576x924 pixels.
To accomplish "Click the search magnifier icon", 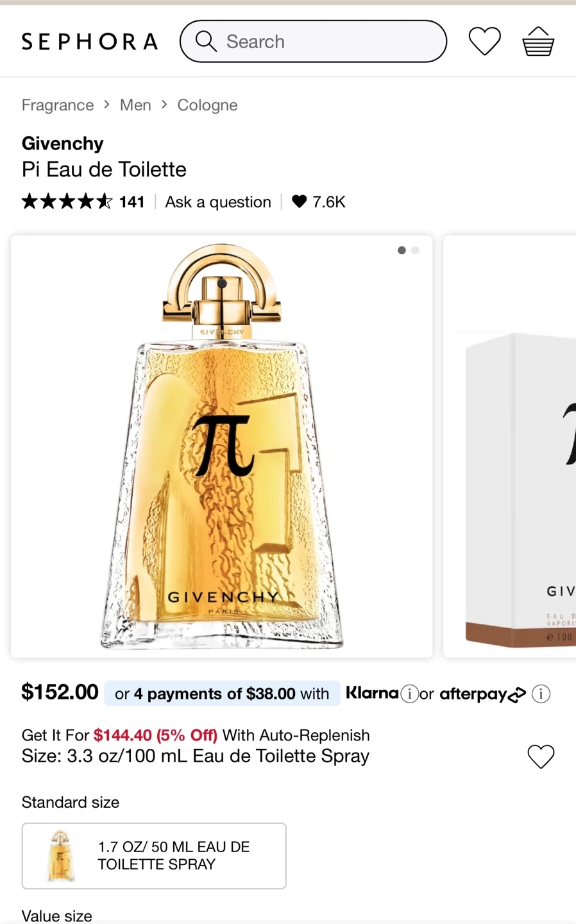I will [x=205, y=41].
